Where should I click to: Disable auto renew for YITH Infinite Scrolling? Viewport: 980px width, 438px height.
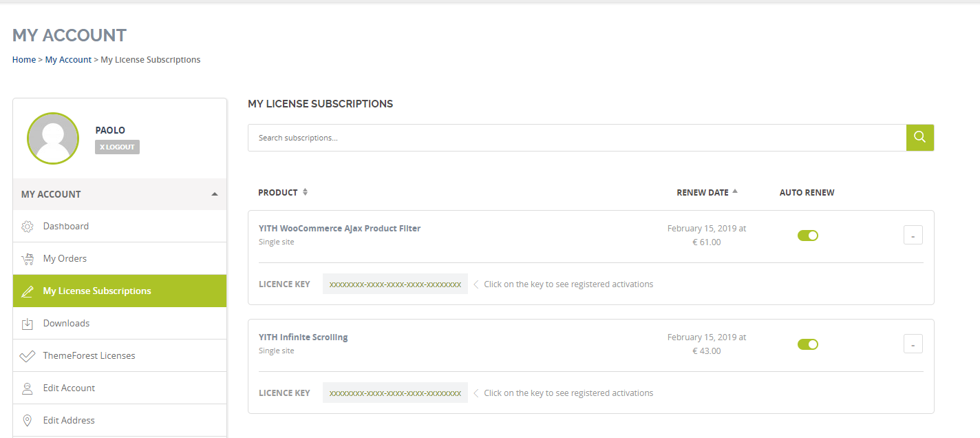(x=808, y=344)
